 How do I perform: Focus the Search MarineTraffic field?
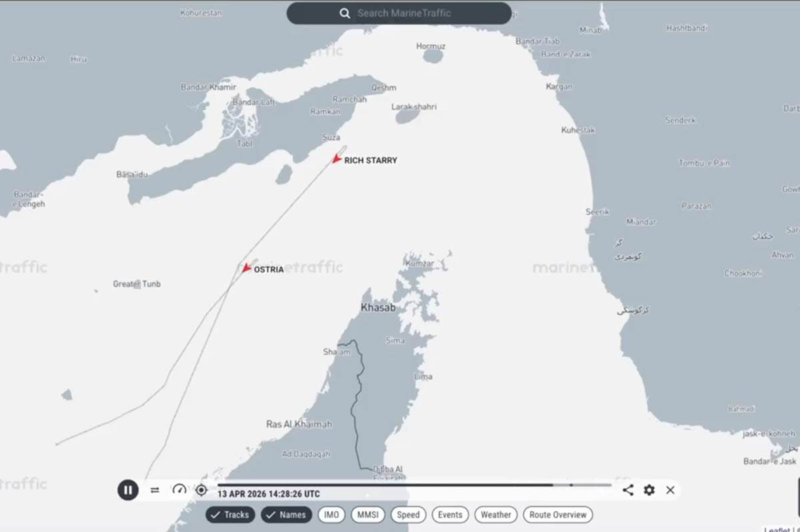(x=413, y=13)
